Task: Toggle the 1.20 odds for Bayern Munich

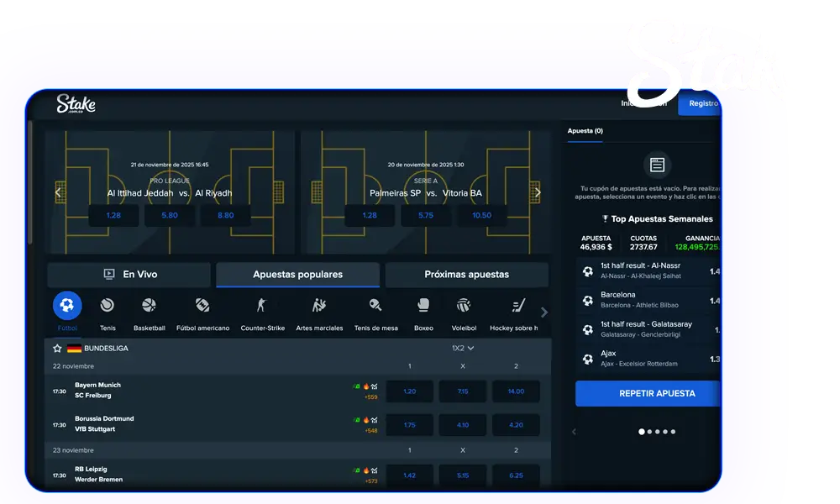Action: pos(410,391)
